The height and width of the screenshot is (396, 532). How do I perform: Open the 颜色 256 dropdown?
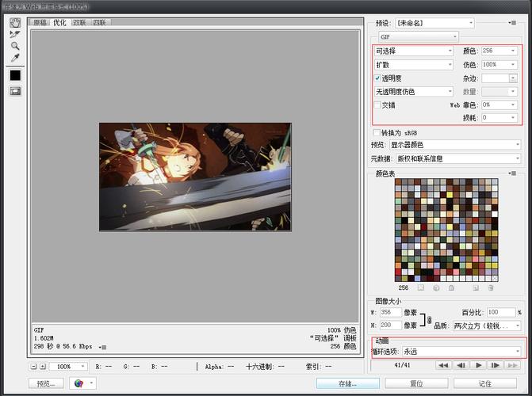click(499, 51)
